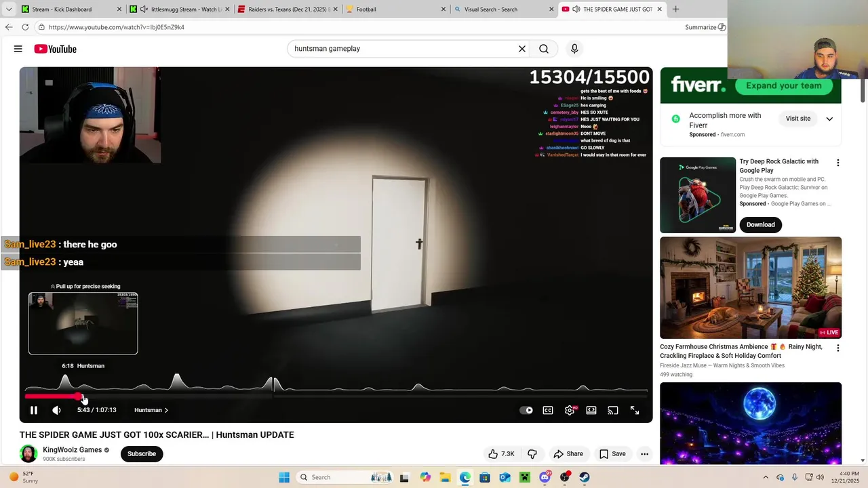Open Windows Start menu

pyautogui.click(x=284, y=477)
